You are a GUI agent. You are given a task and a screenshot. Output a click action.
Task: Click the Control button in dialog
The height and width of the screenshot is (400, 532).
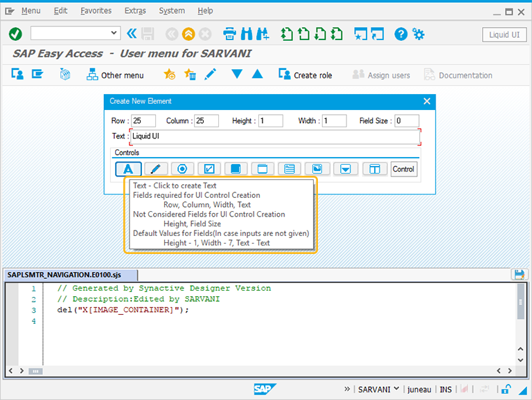coord(403,169)
